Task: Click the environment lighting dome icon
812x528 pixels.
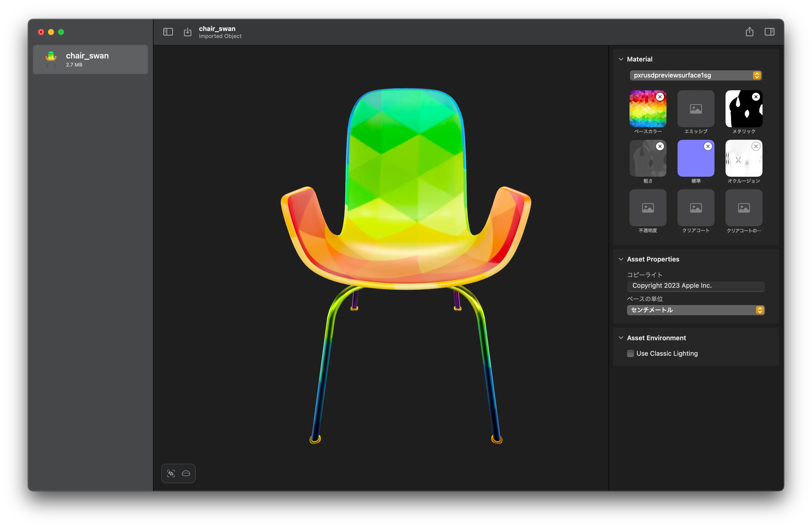Action: point(186,473)
